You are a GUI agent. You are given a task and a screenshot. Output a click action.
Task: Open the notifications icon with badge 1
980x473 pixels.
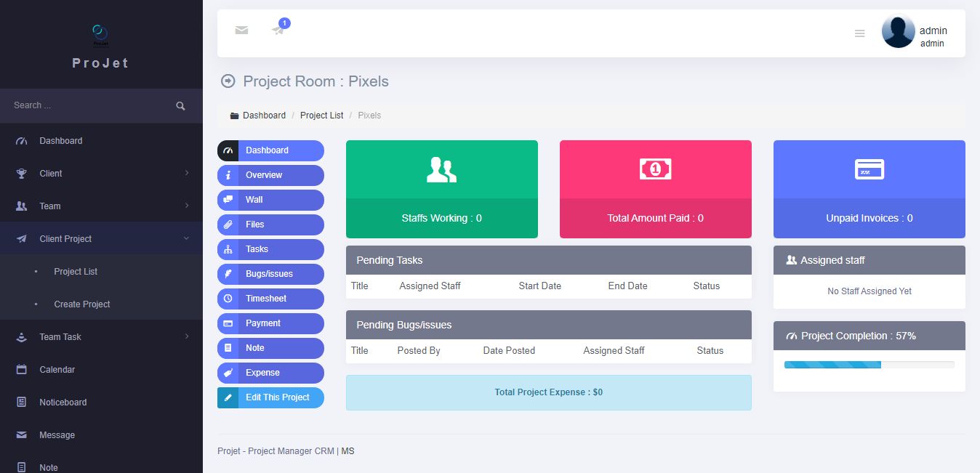coord(278,30)
